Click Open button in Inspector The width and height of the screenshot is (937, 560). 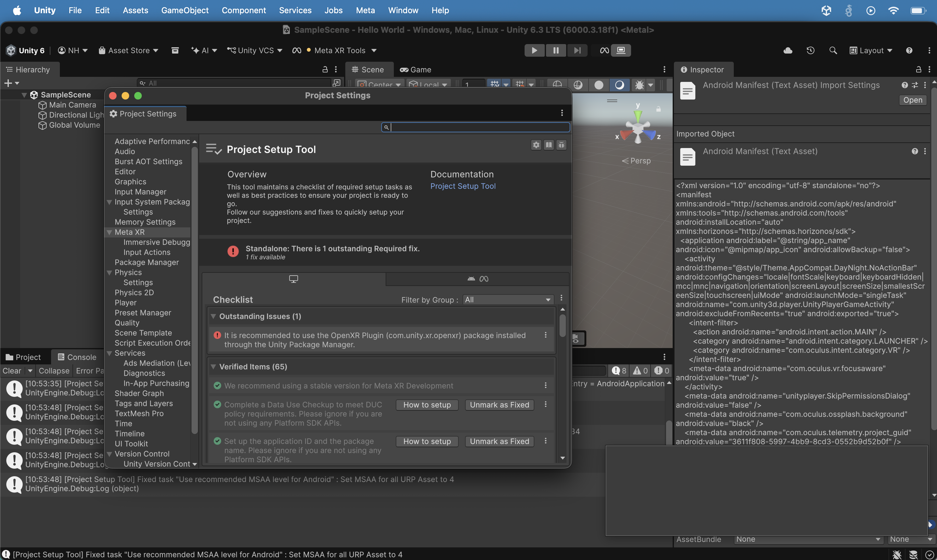pyautogui.click(x=912, y=100)
